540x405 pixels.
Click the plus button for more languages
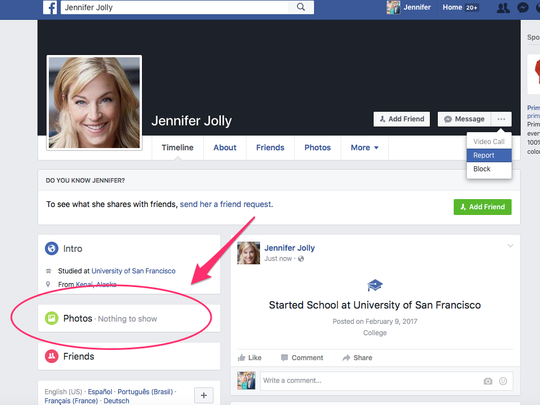pyautogui.click(x=204, y=395)
